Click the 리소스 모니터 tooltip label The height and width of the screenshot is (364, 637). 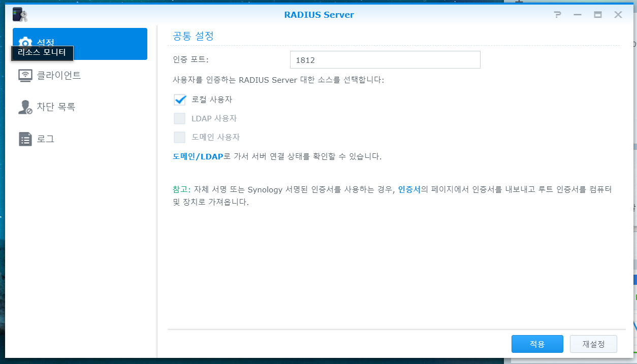(42, 52)
